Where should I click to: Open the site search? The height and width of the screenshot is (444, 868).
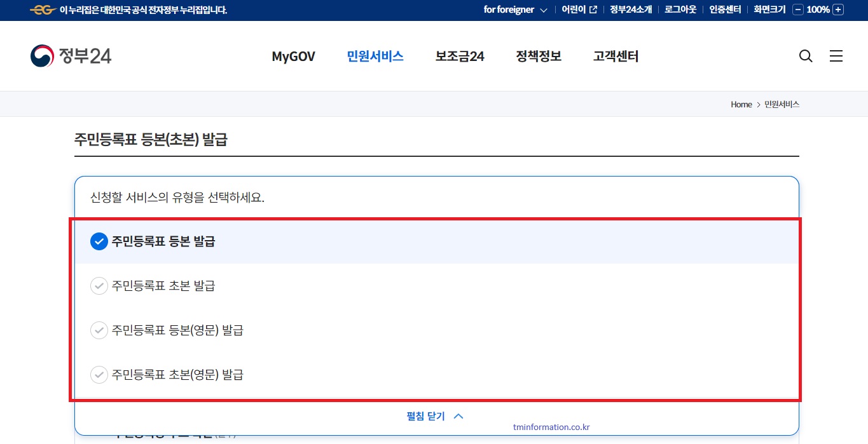point(805,56)
